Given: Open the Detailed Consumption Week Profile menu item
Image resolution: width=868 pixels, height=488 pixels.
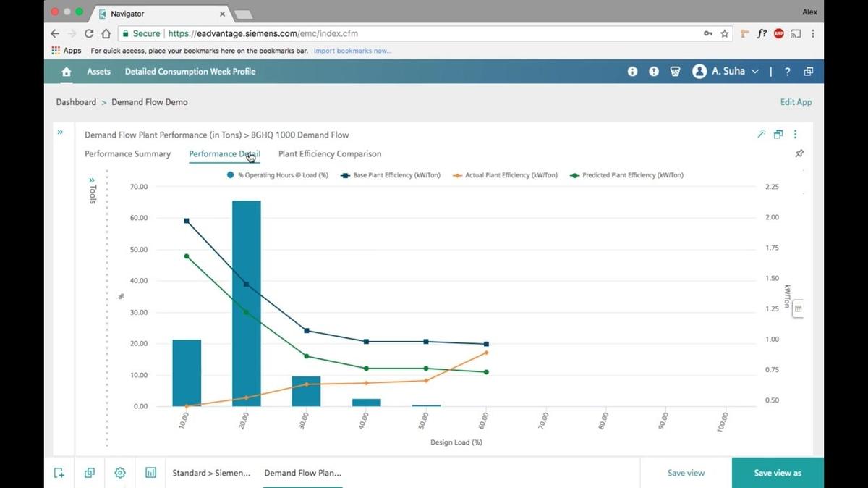Looking at the screenshot, I should [x=190, y=72].
